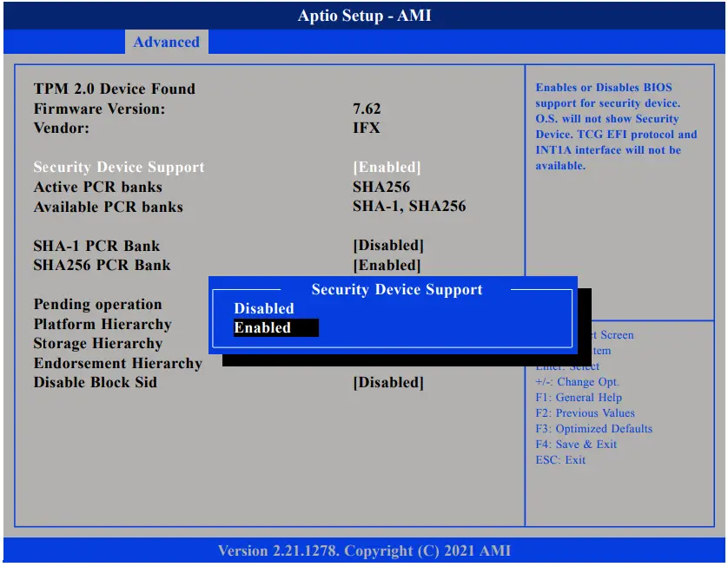Click the SHA-1, SHA256 available banks value
The width and height of the screenshot is (728, 567).
tap(409, 207)
